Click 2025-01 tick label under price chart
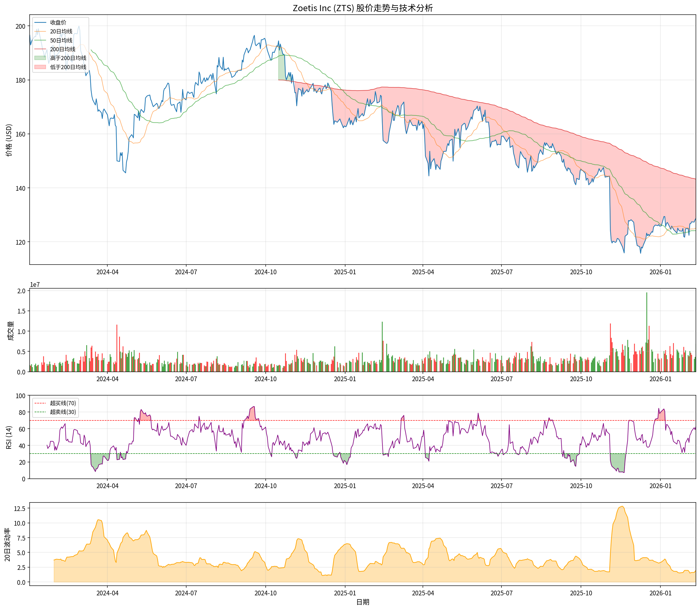This screenshot has height=610, width=700. pos(345,272)
